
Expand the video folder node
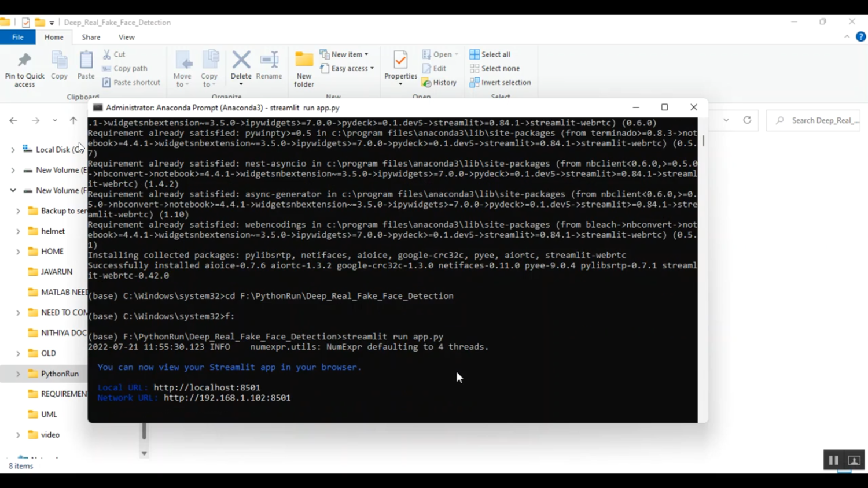tap(18, 435)
